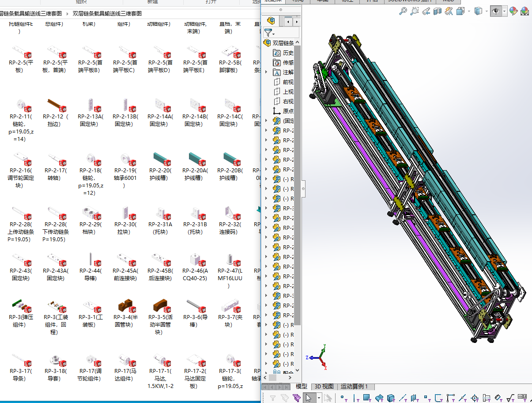532x403 pixels.
Task: Select the FeatureManager assembly tab icon
Action: [x=271, y=21]
